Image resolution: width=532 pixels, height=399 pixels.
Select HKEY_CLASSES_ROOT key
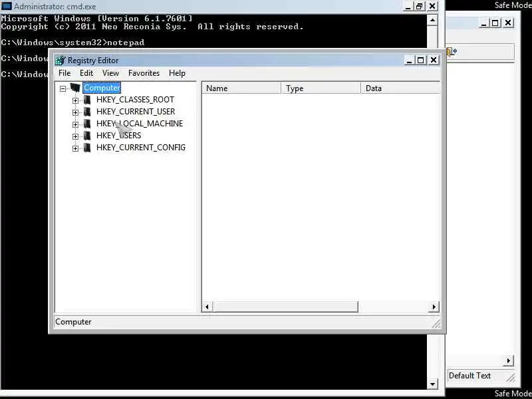(x=135, y=100)
